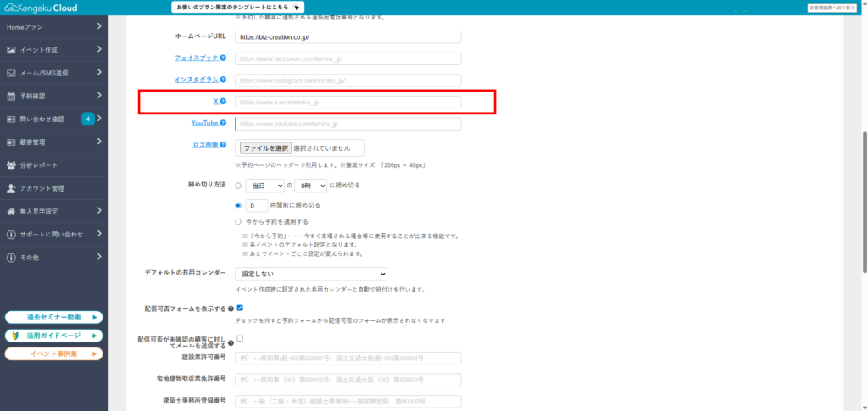The height and width of the screenshot is (411, 868).
Task: Click the help icon next to インスタグラム
Action: [x=223, y=80]
